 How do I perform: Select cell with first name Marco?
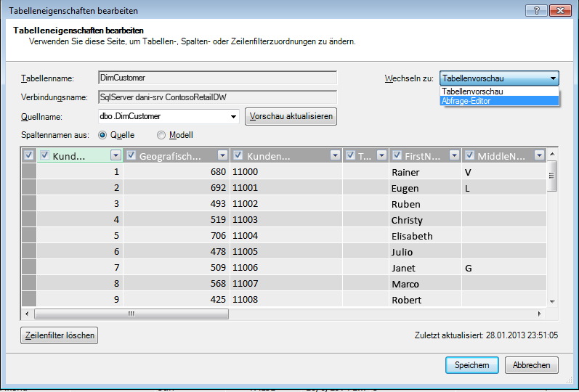point(426,283)
